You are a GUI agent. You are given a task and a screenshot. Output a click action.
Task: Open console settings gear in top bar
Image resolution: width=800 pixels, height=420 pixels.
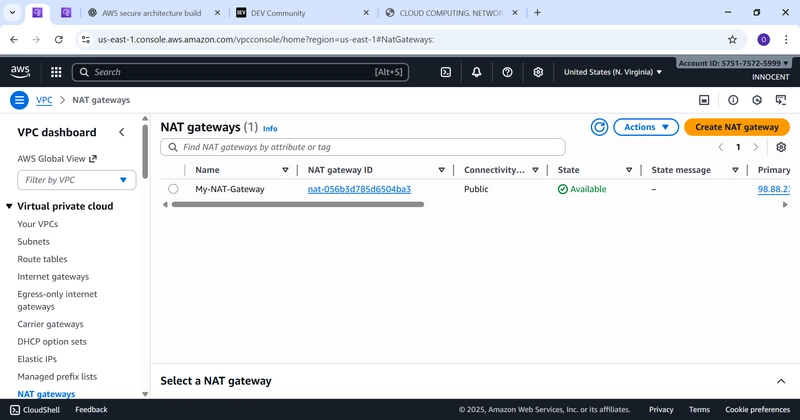point(538,72)
